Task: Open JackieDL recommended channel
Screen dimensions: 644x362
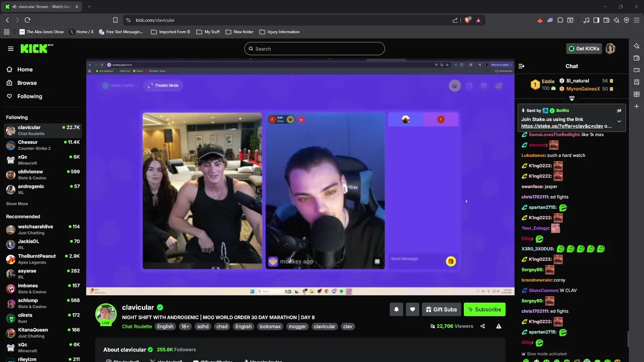Action: click(x=43, y=244)
